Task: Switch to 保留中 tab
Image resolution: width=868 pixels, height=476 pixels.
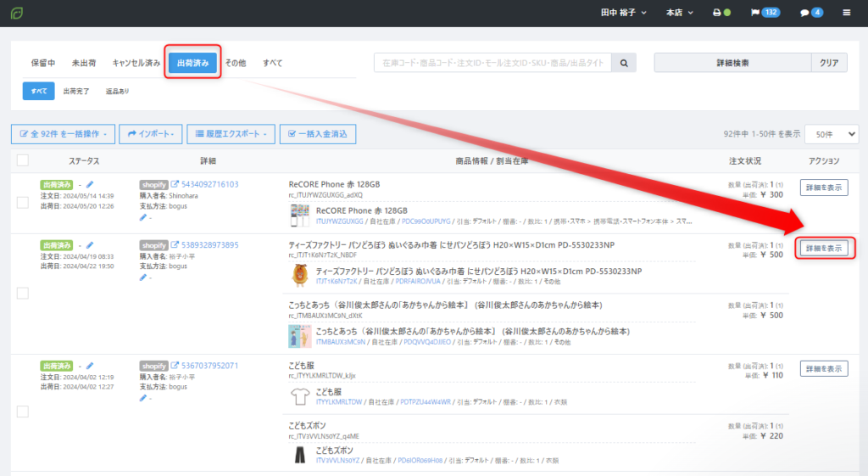Action: (43, 63)
